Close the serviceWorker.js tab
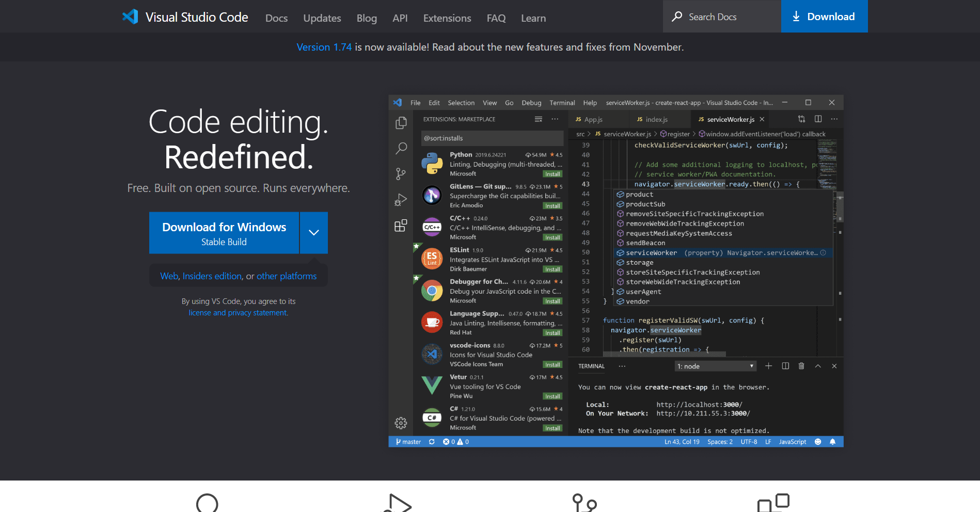Viewport: 980px width, 512px height. click(762, 119)
